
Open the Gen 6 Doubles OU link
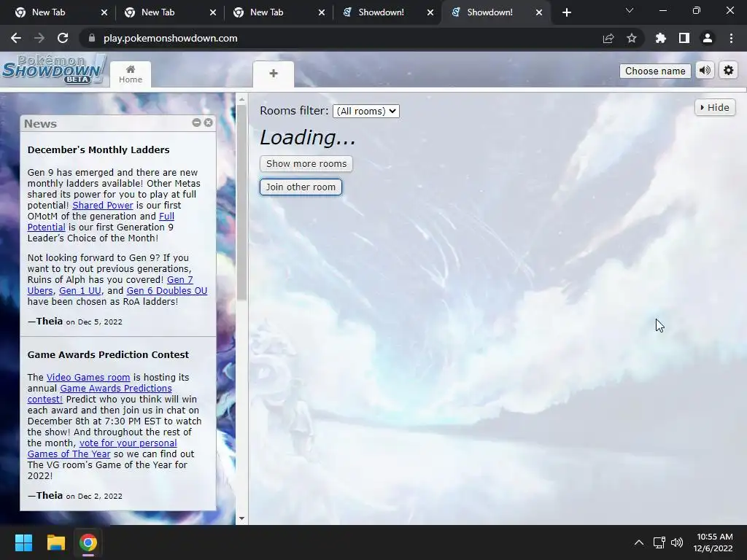pyautogui.click(x=167, y=290)
